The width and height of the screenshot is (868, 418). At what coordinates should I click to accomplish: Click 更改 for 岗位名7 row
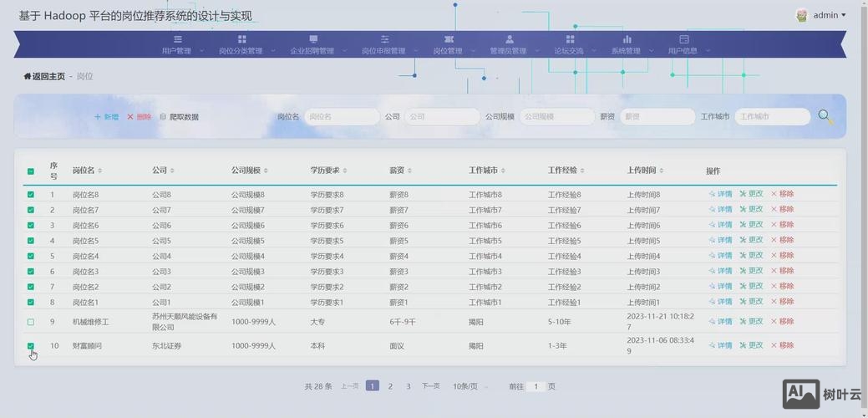pos(751,209)
